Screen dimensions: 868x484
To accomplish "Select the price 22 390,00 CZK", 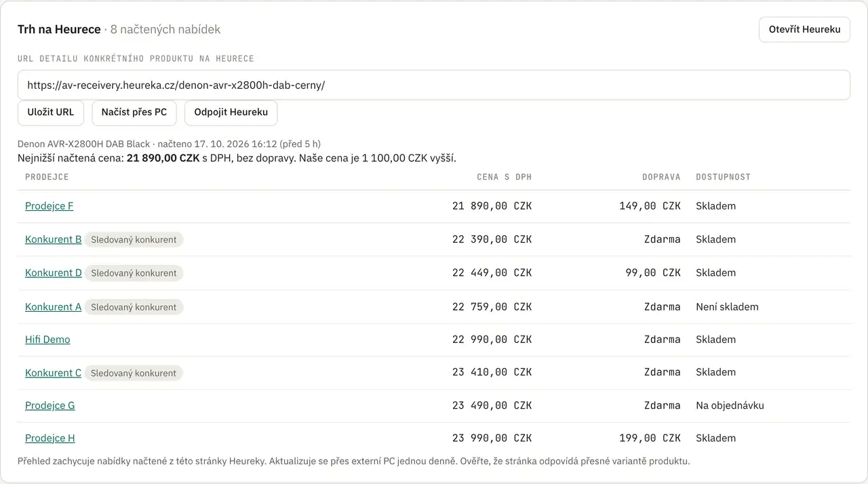I will click(x=492, y=239).
